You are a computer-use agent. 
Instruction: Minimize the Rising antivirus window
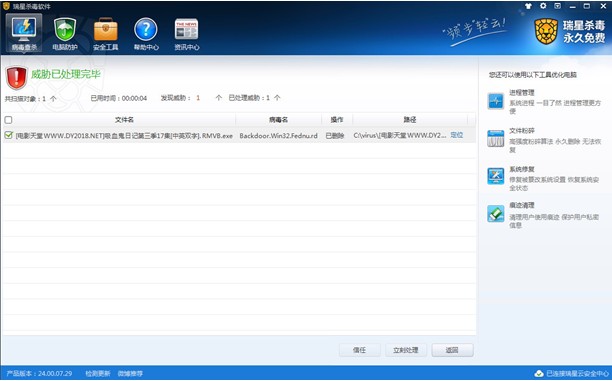tap(572, 6)
